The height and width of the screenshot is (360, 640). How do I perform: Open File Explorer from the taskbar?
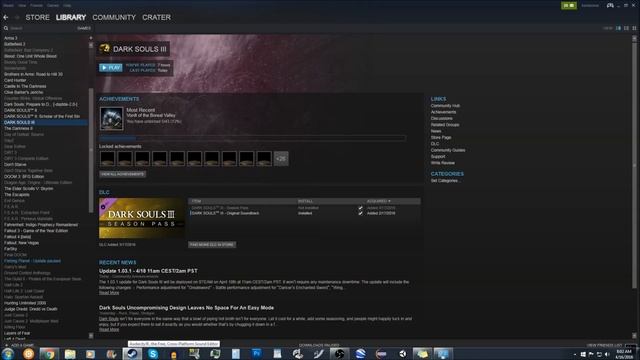tap(70, 354)
